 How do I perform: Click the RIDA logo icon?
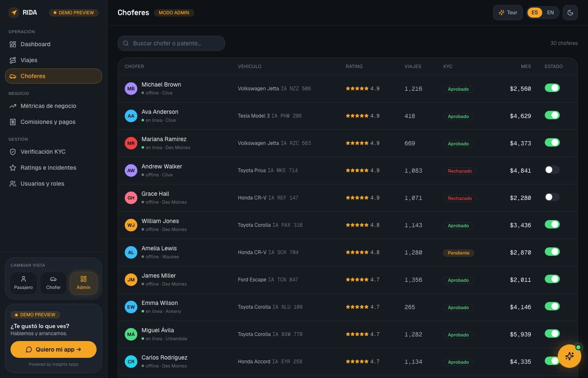14,13
